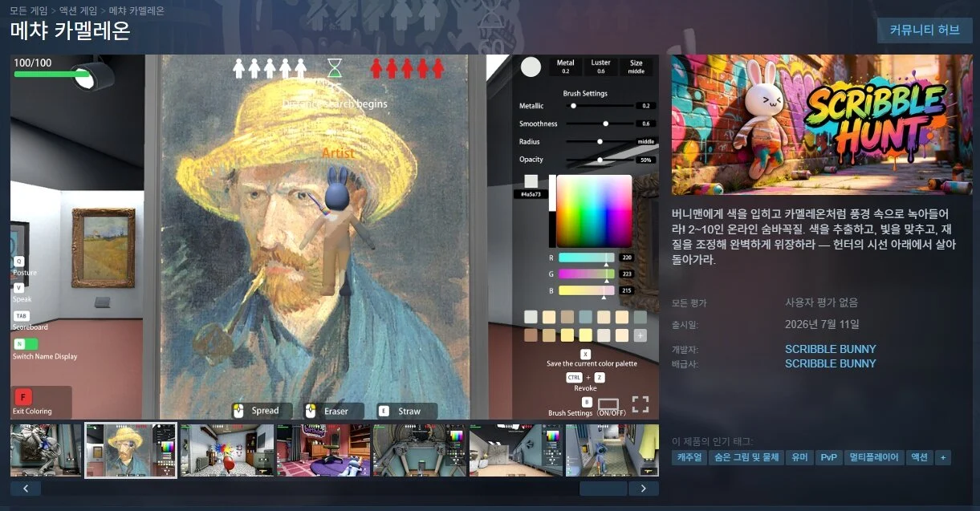Select the 멀티플레이어 tag
The image size is (980, 511).
coord(873,457)
